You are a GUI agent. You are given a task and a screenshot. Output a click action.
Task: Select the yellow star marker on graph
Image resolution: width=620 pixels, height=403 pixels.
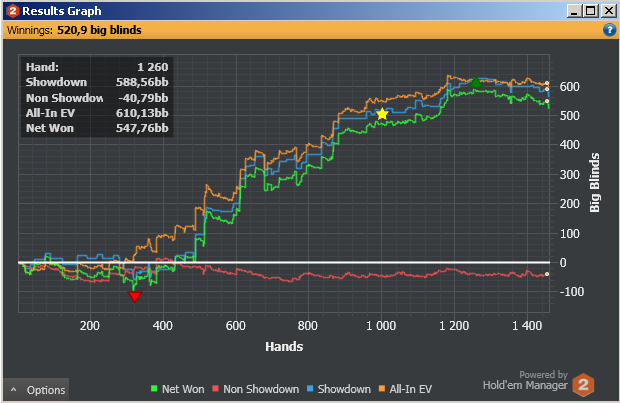point(382,114)
